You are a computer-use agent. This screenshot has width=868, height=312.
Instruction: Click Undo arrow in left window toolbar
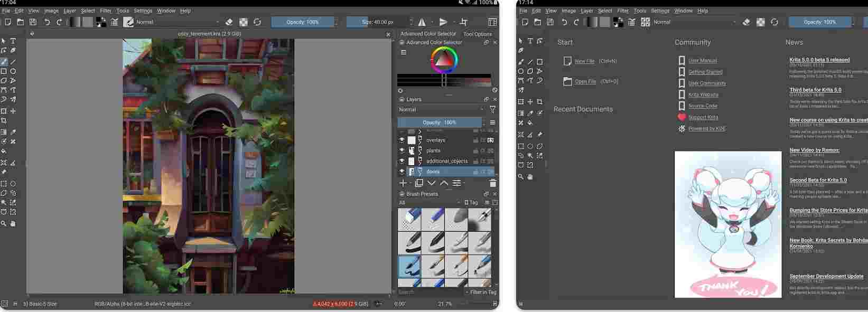[47, 22]
